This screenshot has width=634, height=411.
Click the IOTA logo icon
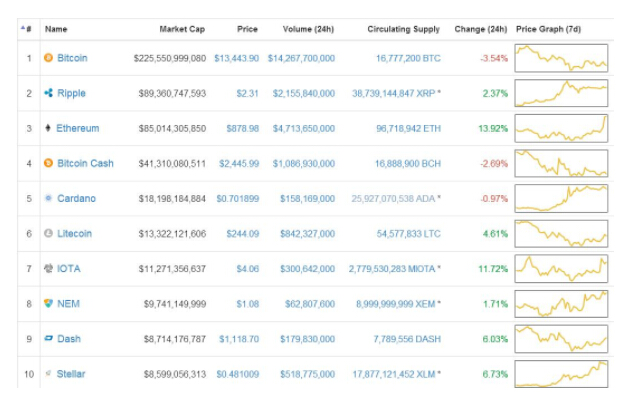click(49, 268)
